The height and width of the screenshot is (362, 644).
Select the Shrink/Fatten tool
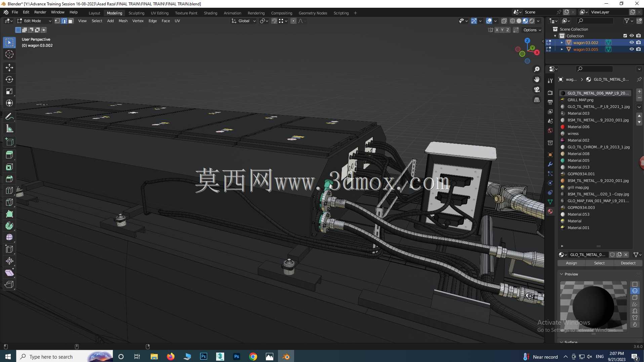pos(9,261)
